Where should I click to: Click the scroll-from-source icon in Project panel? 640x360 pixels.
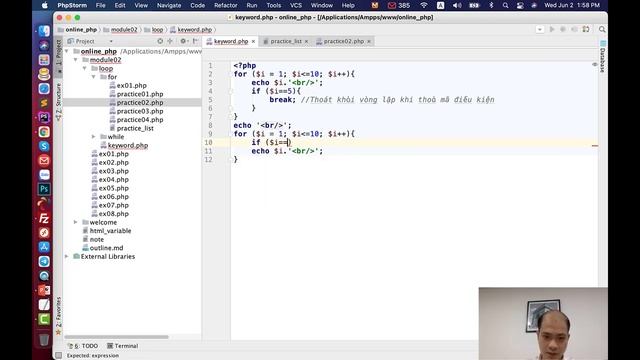click(x=160, y=41)
